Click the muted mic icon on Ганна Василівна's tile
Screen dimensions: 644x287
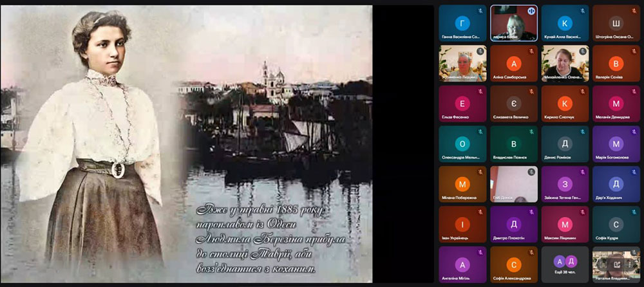coord(480,11)
